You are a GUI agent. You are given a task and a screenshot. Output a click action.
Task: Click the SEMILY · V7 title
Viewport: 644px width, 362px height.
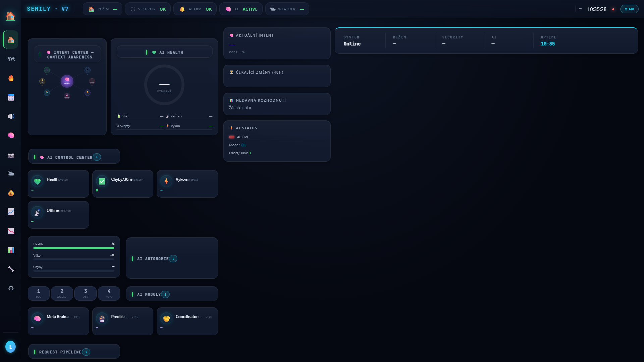[48, 9]
